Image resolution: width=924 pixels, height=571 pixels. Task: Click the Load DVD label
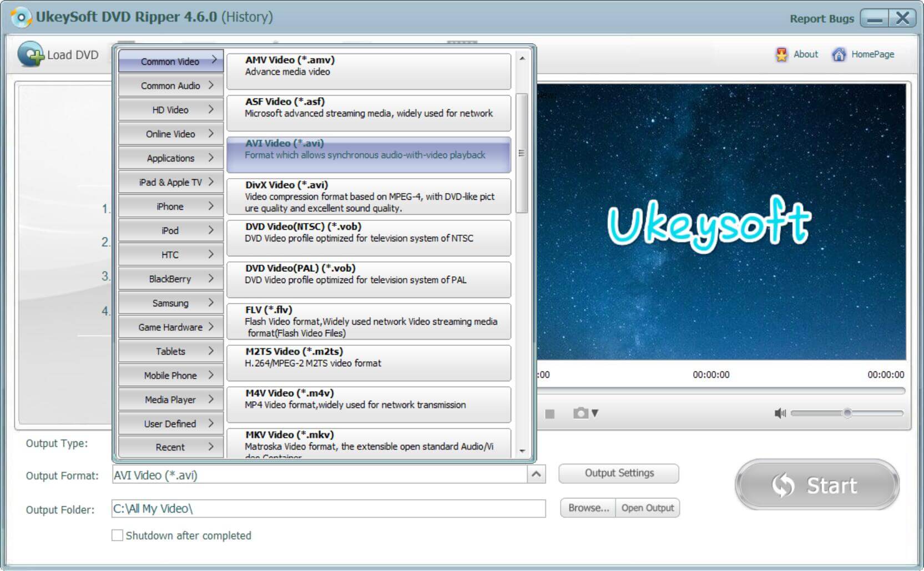pyautogui.click(x=73, y=55)
